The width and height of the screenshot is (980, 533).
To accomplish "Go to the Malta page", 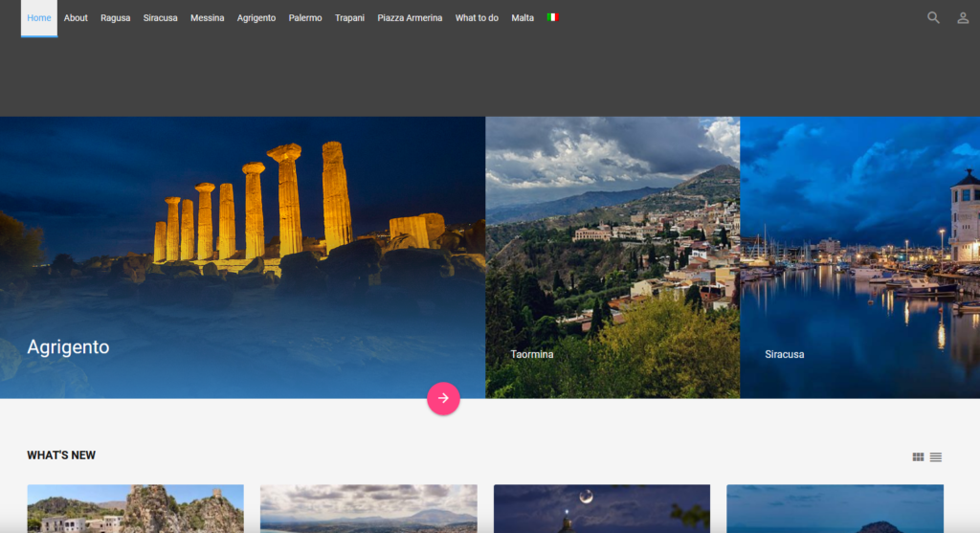I will click(523, 18).
